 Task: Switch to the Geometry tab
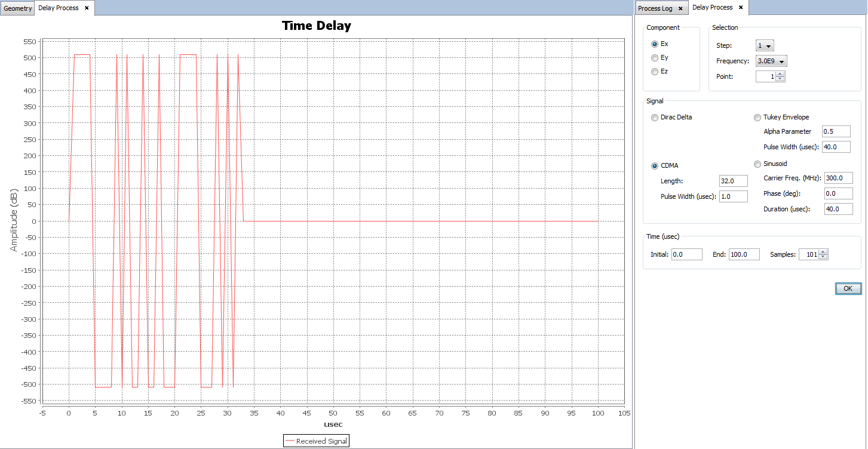tap(18, 8)
